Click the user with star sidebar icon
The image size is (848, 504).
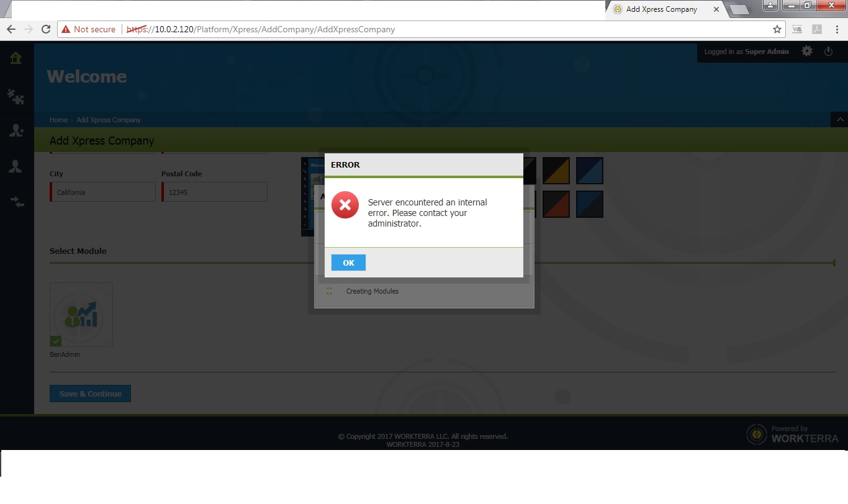[16, 130]
